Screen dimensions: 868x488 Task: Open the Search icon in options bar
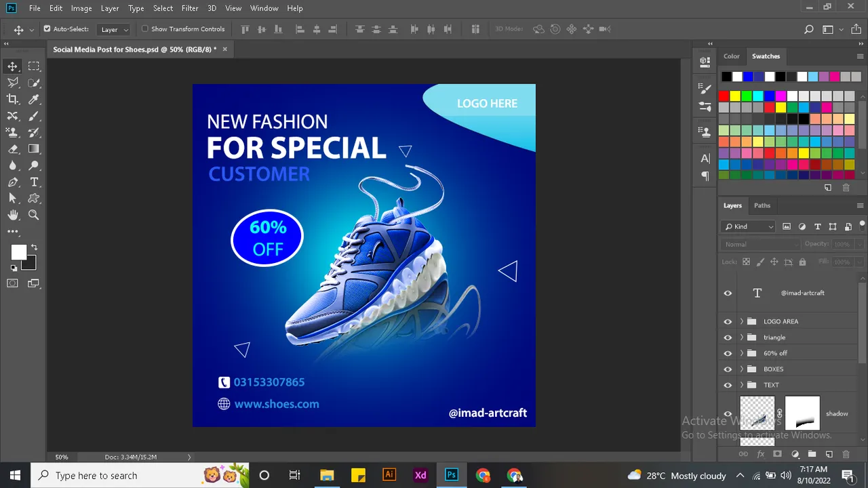click(x=808, y=29)
